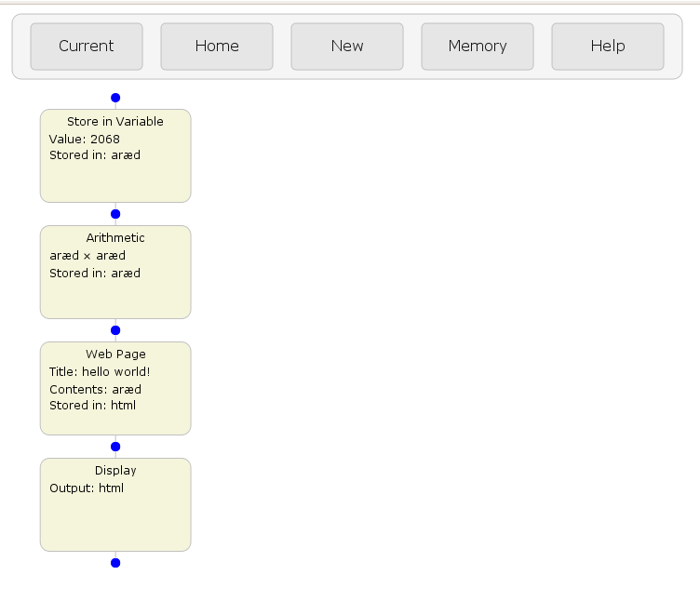Select the Web Page block
The width and height of the screenshot is (700, 602).
115,388
